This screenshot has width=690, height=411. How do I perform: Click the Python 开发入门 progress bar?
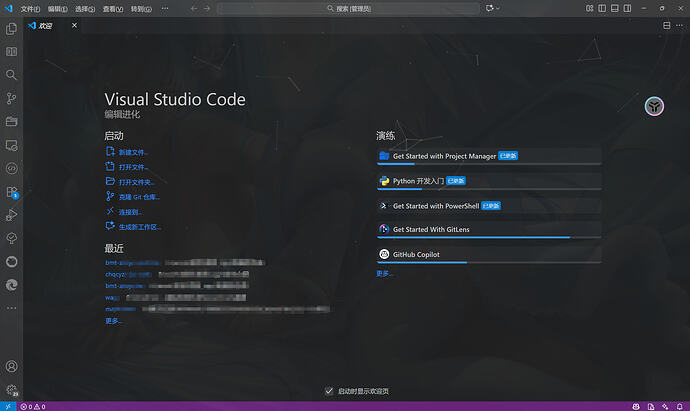(489, 189)
